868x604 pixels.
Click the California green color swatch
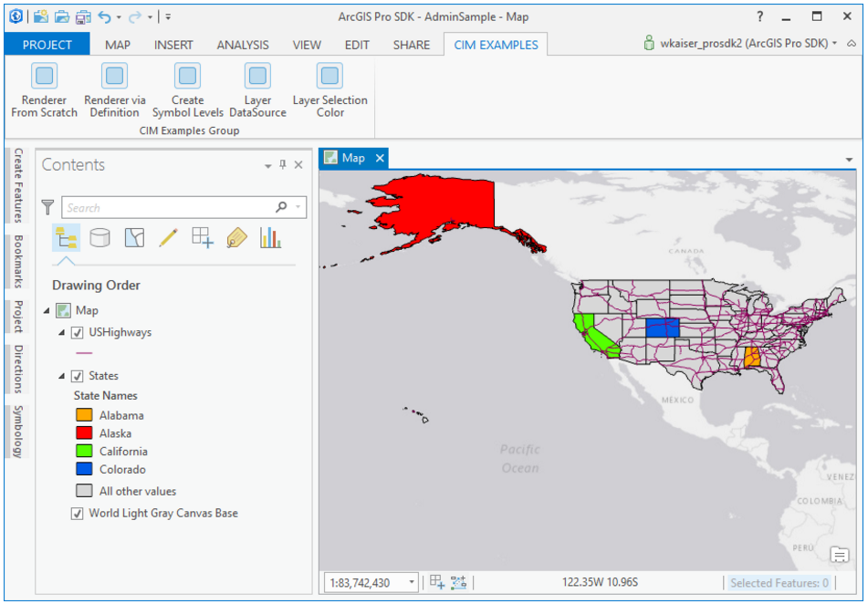(84, 452)
